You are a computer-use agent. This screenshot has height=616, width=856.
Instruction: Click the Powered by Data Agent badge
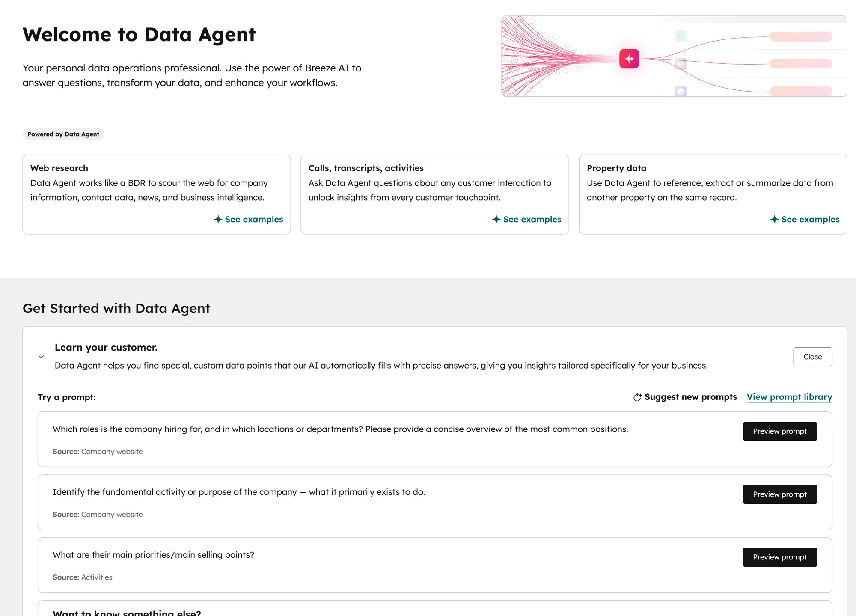(x=63, y=134)
